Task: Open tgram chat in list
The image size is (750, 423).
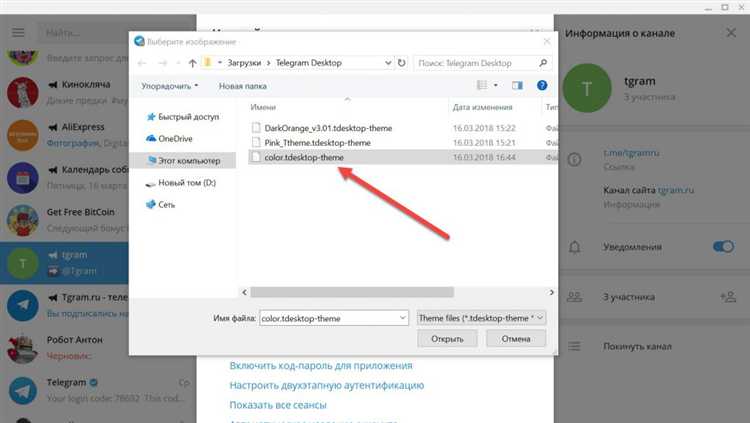Action: tap(65, 263)
